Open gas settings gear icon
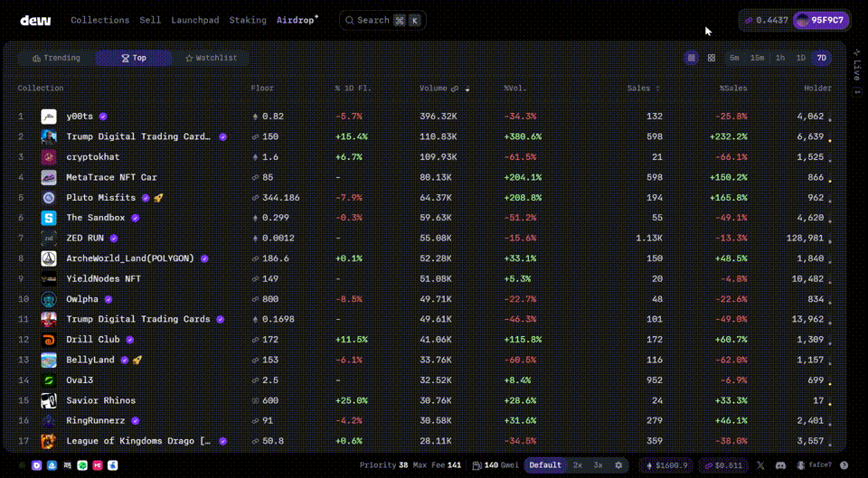The height and width of the screenshot is (478, 868). point(618,465)
